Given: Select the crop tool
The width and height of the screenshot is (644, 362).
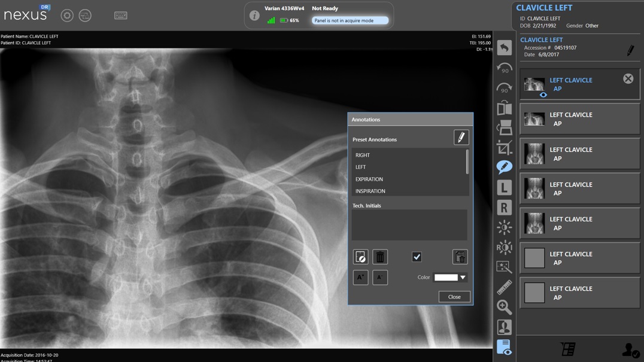Looking at the screenshot, I should (x=505, y=148).
